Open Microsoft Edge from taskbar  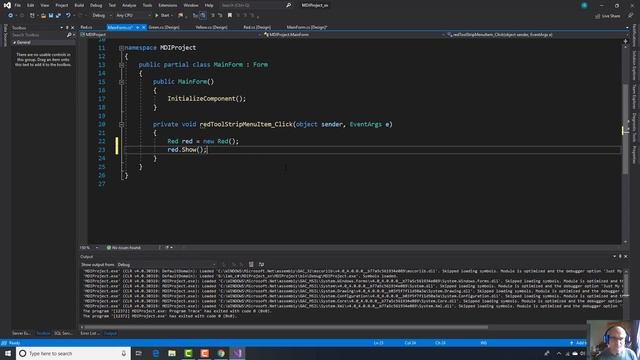click(156, 353)
